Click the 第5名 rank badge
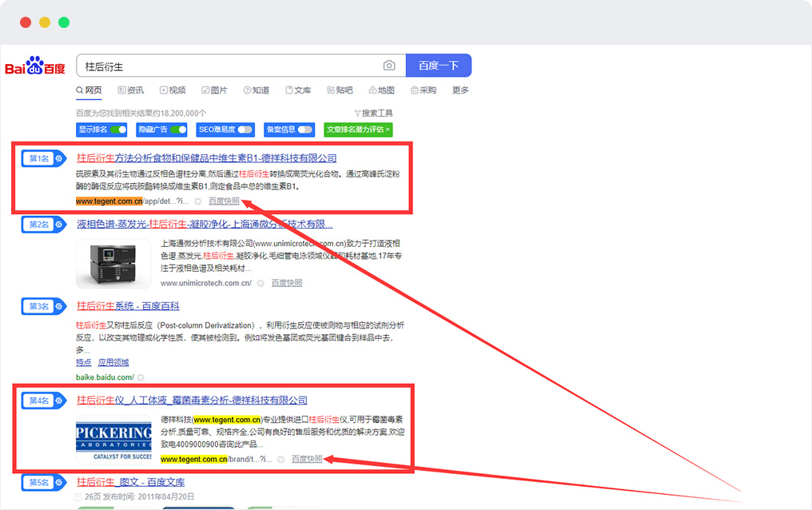812x510 pixels. (44, 483)
